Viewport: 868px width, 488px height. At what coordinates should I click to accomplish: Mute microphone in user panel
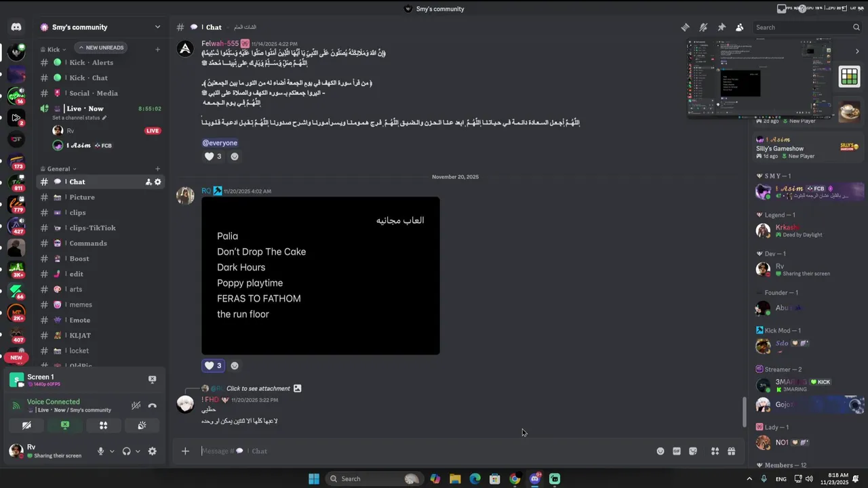pos(100,451)
